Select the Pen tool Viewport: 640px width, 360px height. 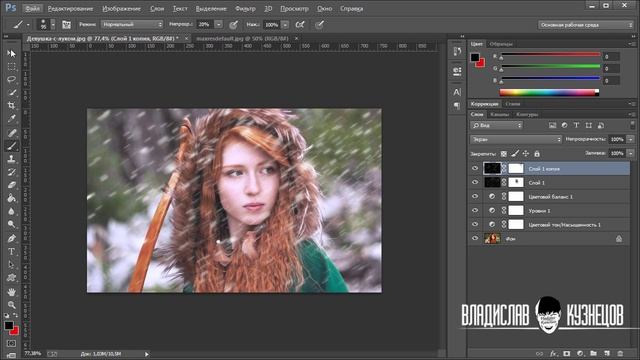[x=11, y=238]
